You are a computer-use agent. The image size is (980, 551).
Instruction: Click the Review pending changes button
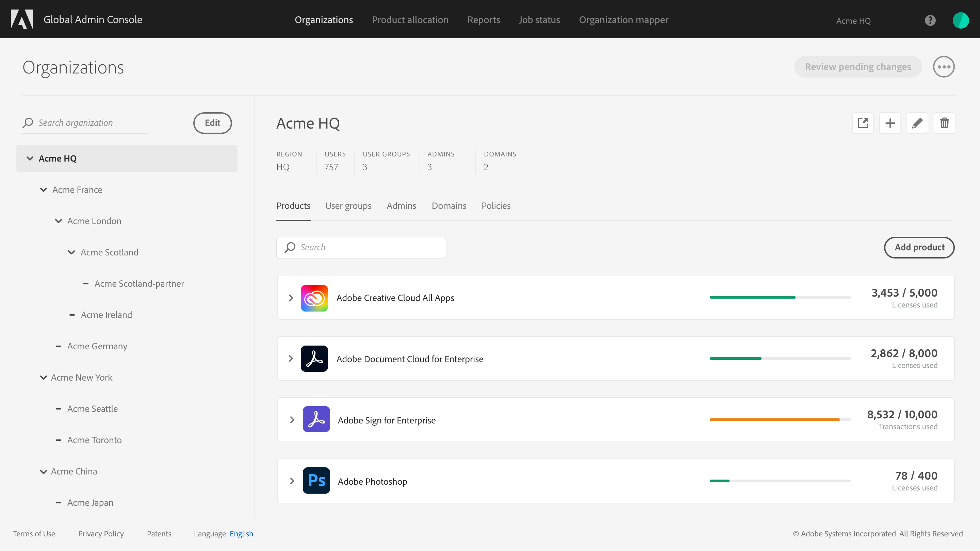(858, 67)
